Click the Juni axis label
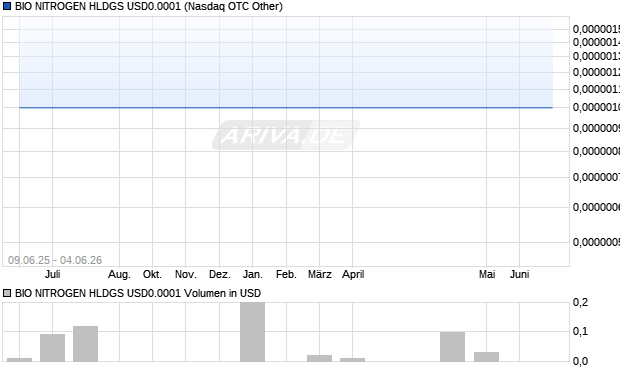The width and height of the screenshot is (620, 371). coord(520,274)
